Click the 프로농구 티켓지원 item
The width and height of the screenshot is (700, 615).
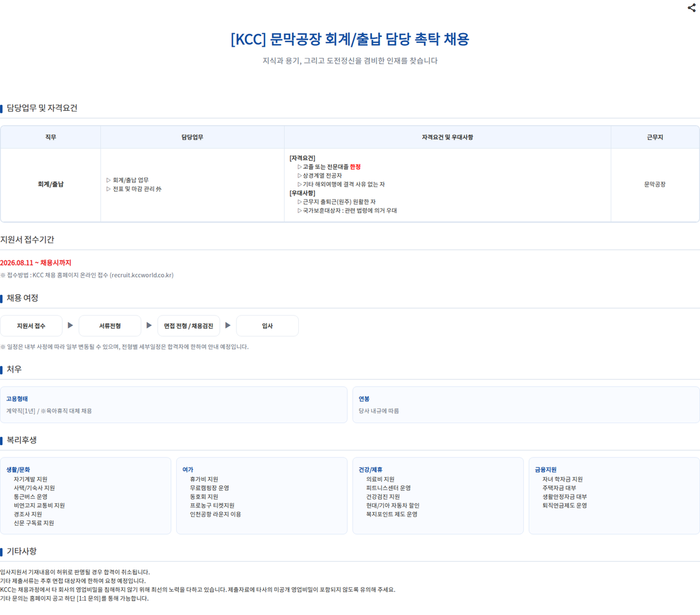coord(212,505)
